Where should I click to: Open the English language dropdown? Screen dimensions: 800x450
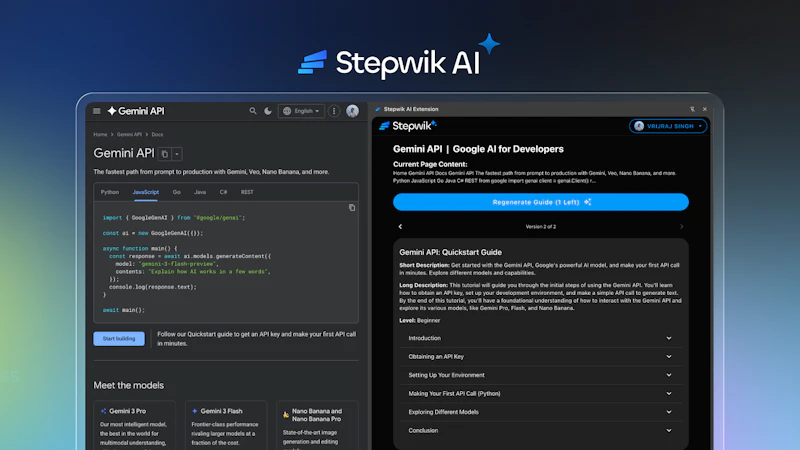coord(301,111)
